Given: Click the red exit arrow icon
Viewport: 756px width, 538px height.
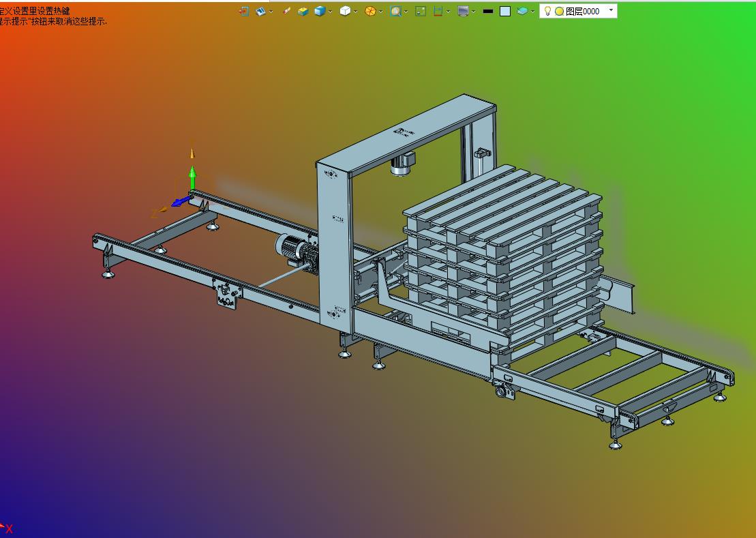Looking at the screenshot, I should pos(244,11).
